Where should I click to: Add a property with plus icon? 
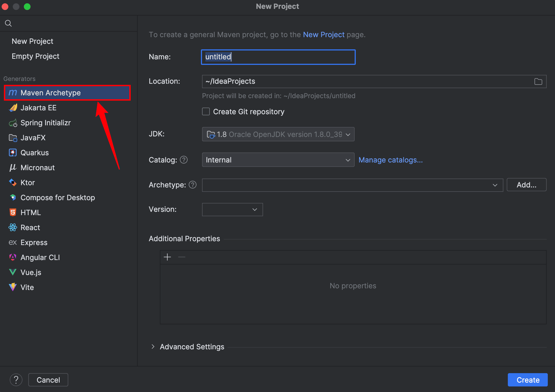(167, 257)
